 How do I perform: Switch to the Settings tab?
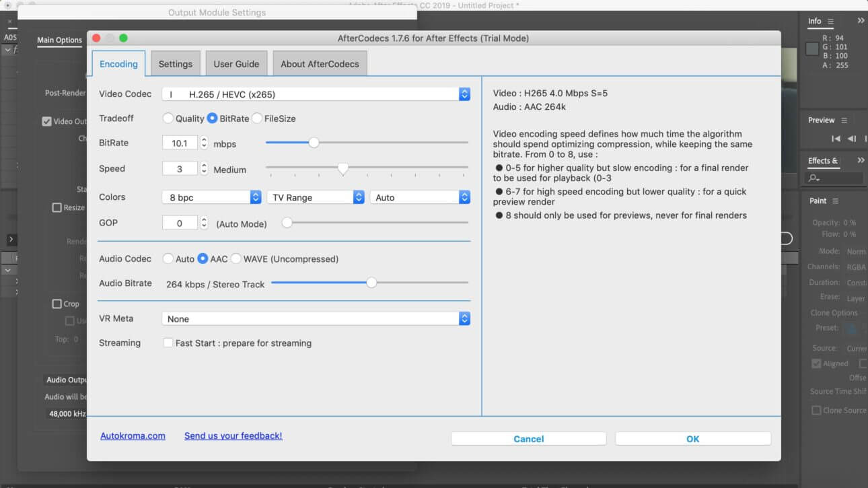[176, 64]
